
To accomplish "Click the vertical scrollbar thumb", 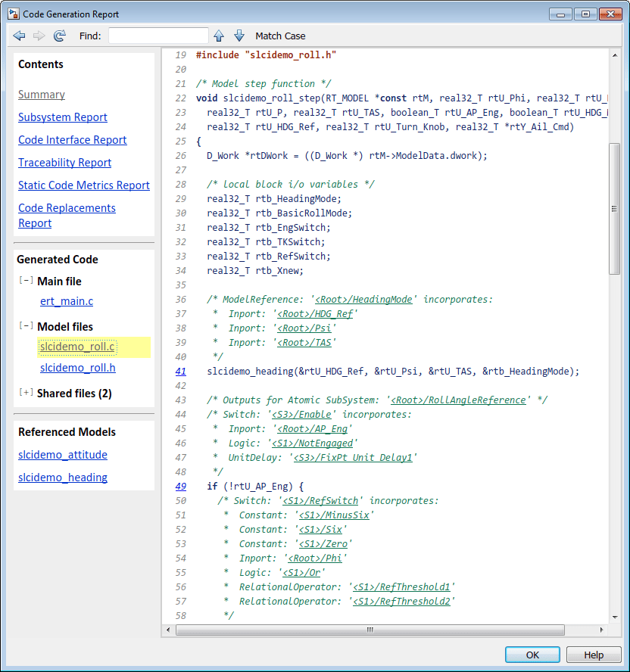I will coord(615,209).
